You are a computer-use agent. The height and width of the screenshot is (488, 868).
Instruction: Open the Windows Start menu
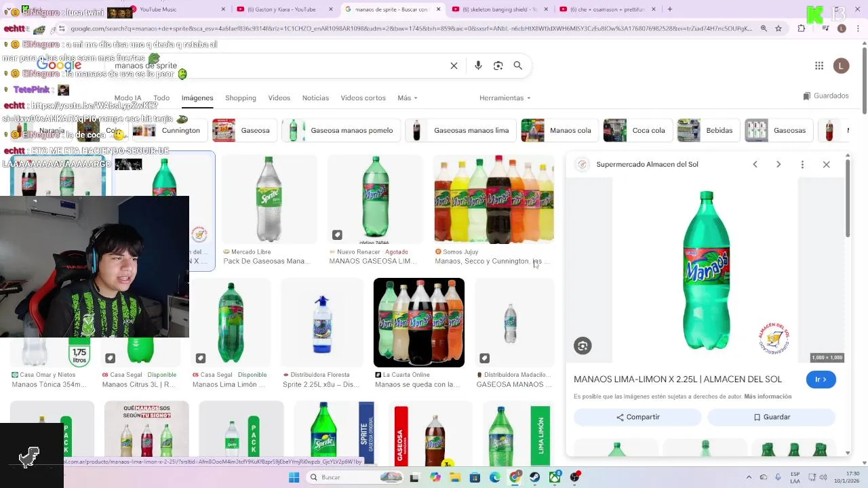pos(294,477)
